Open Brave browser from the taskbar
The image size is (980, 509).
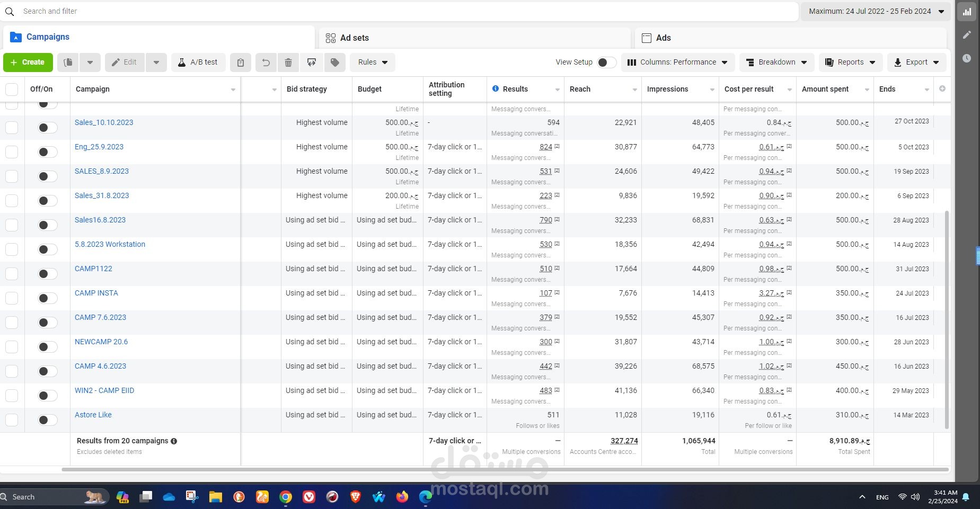tap(356, 497)
